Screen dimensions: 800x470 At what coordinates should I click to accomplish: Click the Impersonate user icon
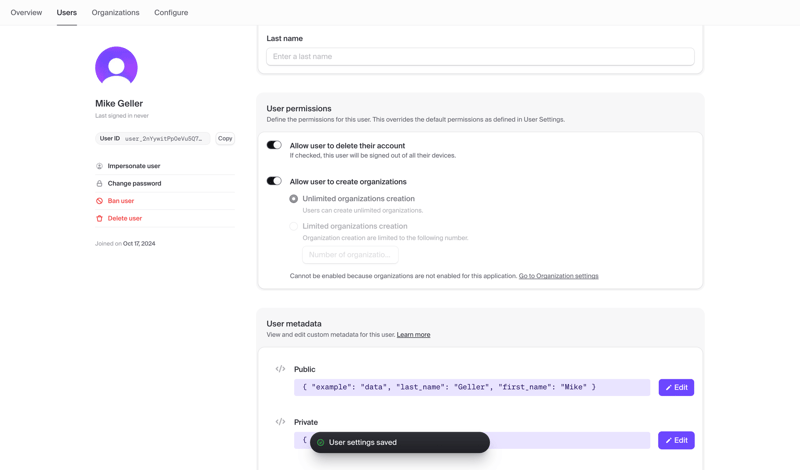click(x=99, y=166)
